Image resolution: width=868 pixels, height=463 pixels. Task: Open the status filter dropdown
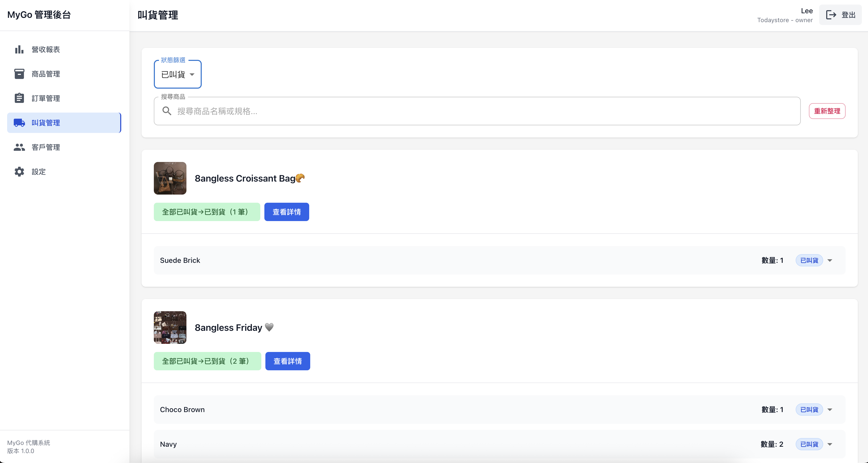[178, 74]
